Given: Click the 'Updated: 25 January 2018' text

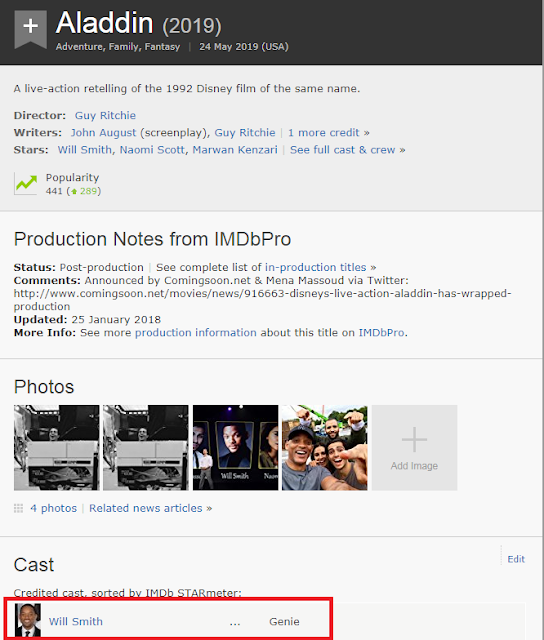Looking at the screenshot, I should pyautogui.click(x=87, y=320).
